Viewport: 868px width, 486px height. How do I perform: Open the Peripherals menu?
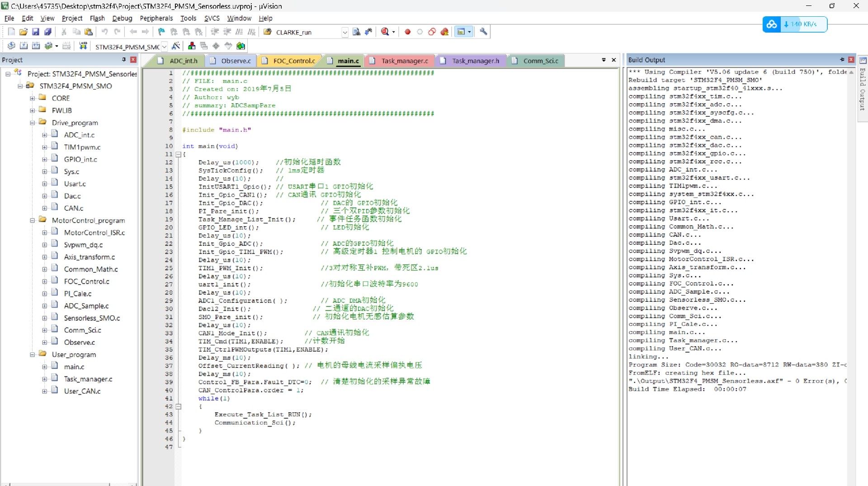coord(156,18)
